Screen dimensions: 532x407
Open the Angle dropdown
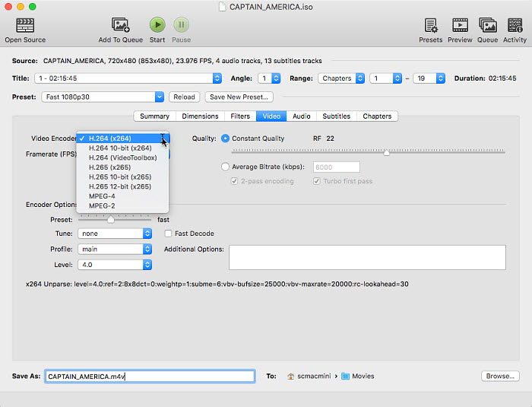coord(269,78)
